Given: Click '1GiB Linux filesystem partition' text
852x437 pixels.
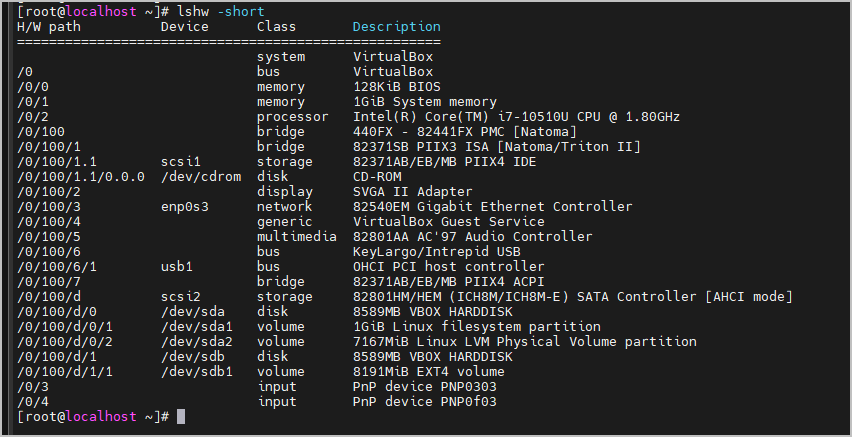Looking at the screenshot, I should [477, 327].
